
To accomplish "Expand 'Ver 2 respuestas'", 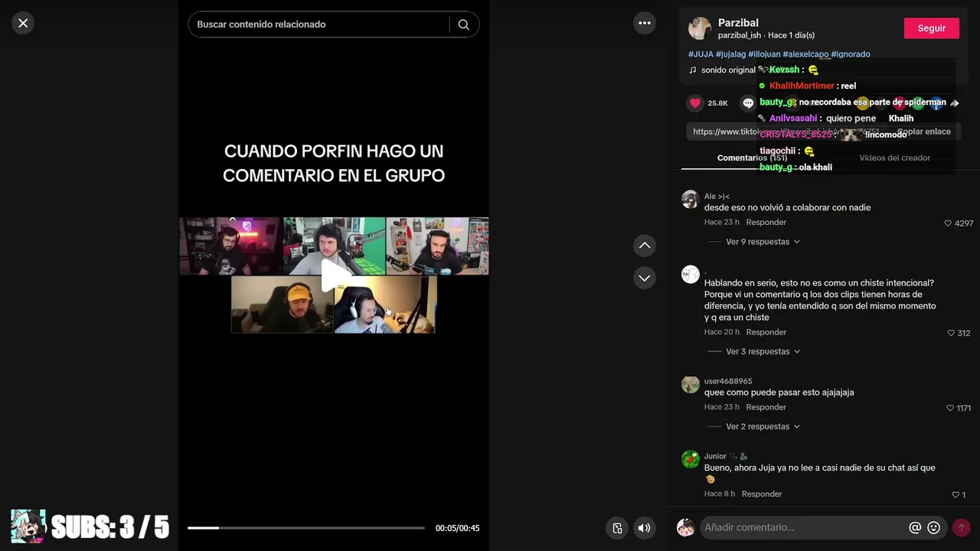I will click(763, 426).
